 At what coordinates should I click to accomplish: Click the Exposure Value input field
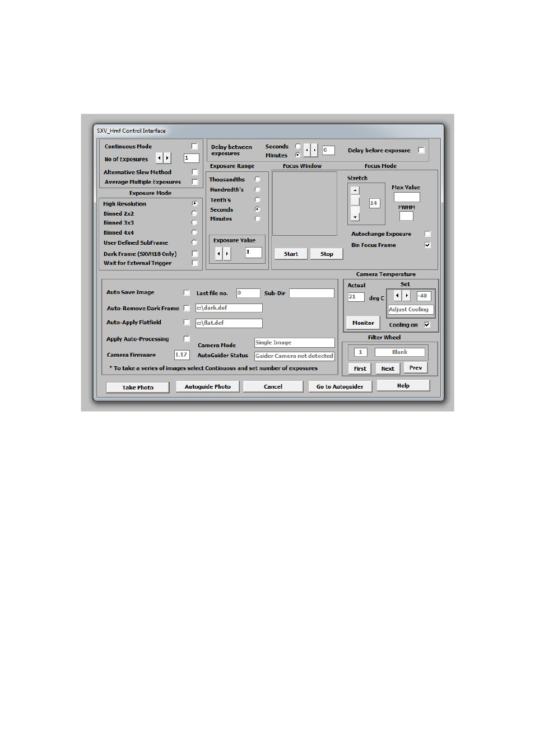point(253,253)
